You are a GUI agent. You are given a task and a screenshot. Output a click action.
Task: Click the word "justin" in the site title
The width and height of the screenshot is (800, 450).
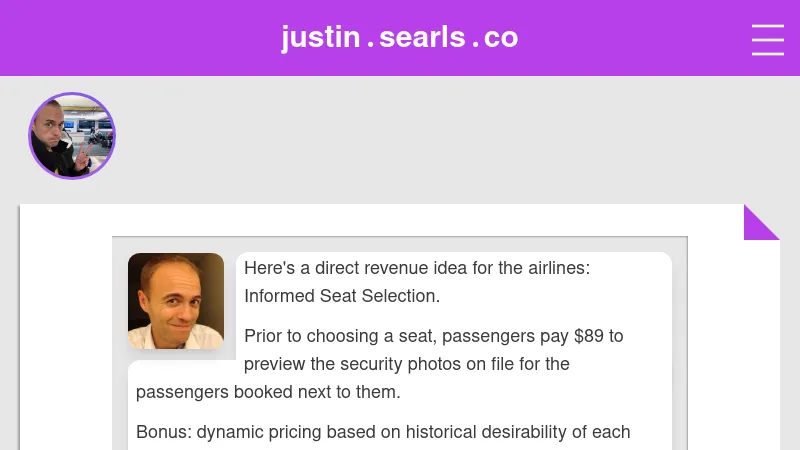click(320, 38)
